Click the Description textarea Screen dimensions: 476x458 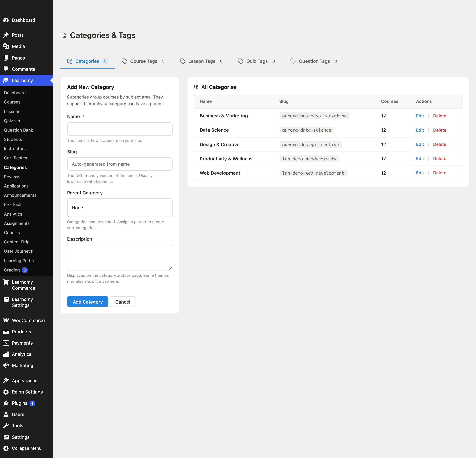[120, 257]
